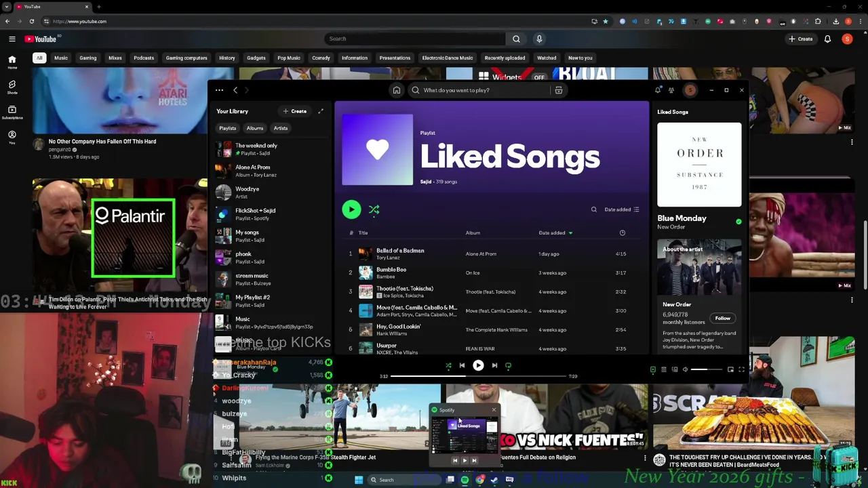Screen dimensions: 868x488
Task: Click Date added column header arrow
Action: 570,233
